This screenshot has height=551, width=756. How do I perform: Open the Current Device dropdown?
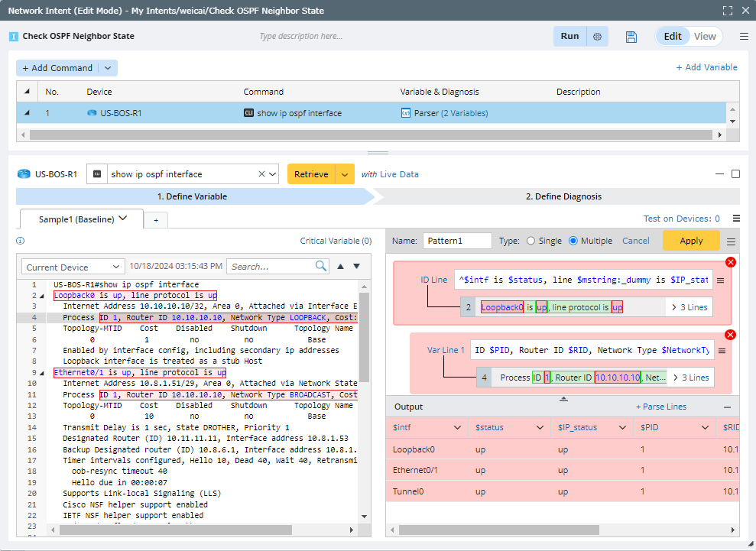pos(73,267)
